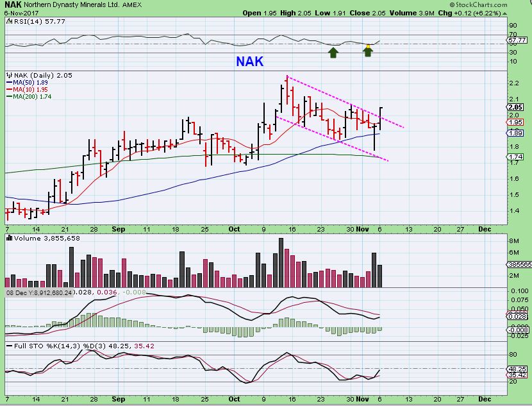Click the red MA(10) legend line
This screenshot has height=406, width=532.
10,90
